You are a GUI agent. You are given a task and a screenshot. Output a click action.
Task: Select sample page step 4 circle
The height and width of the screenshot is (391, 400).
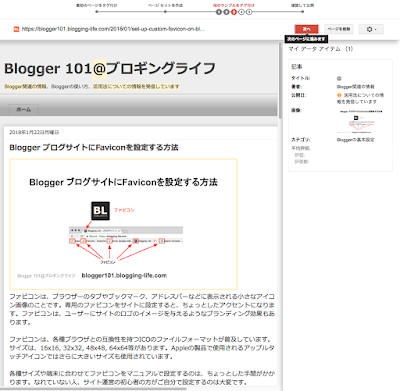[x=242, y=12]
